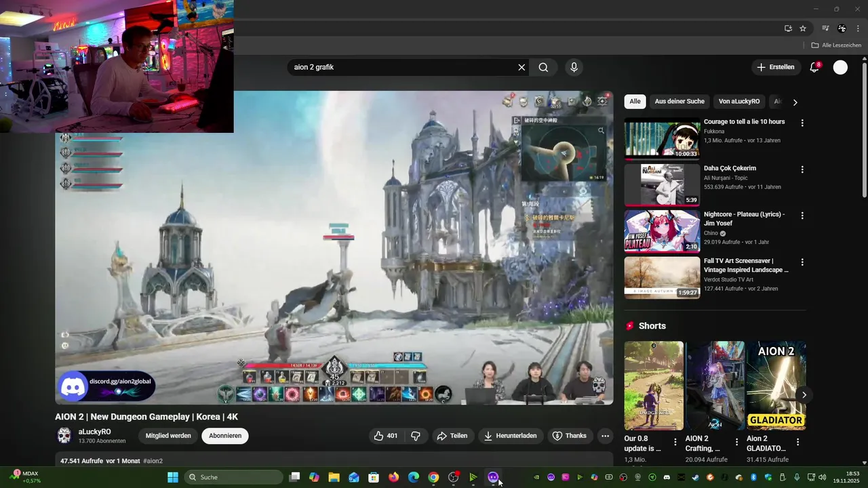868x488 pixels.
Task: Open the AION 2 GLADIATOR short
Action: (x=776, y=386)
